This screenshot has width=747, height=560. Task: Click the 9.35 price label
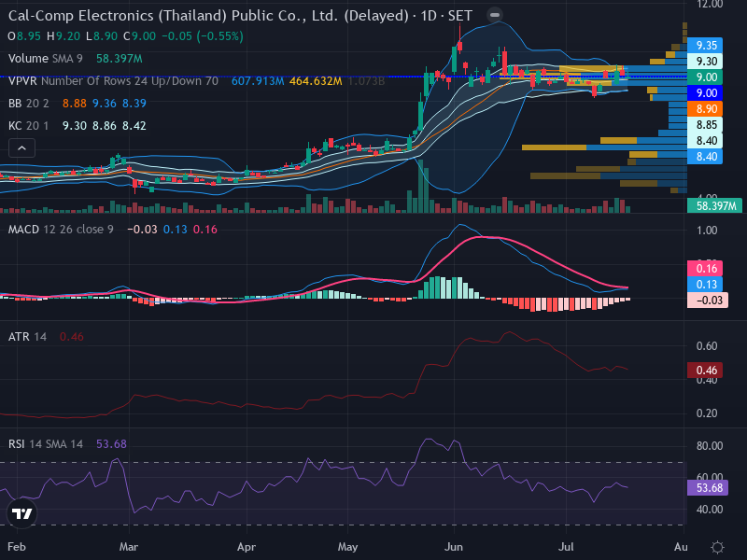click(705, 45)
